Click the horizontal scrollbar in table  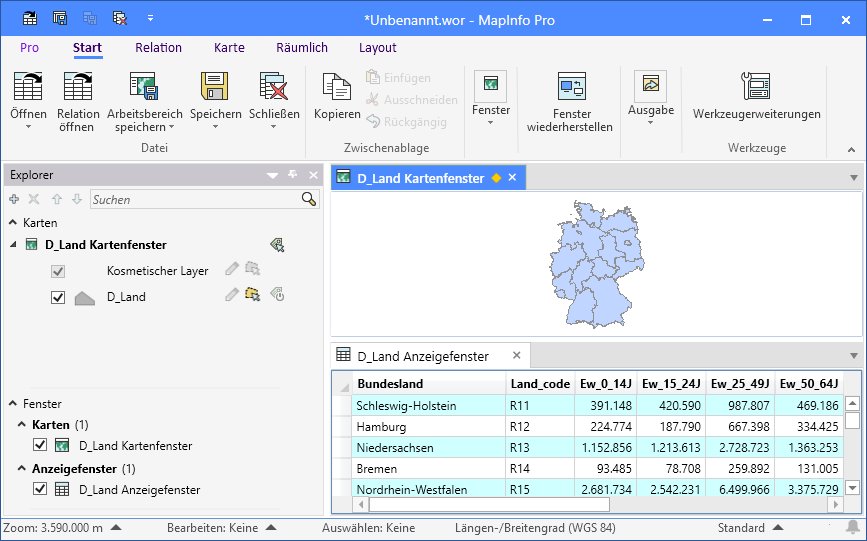tap(489, 504)
